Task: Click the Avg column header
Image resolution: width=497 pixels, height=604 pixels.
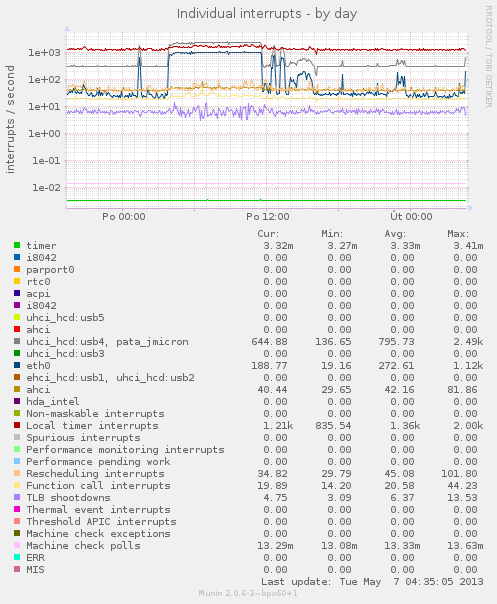Action: coord(395,234)
